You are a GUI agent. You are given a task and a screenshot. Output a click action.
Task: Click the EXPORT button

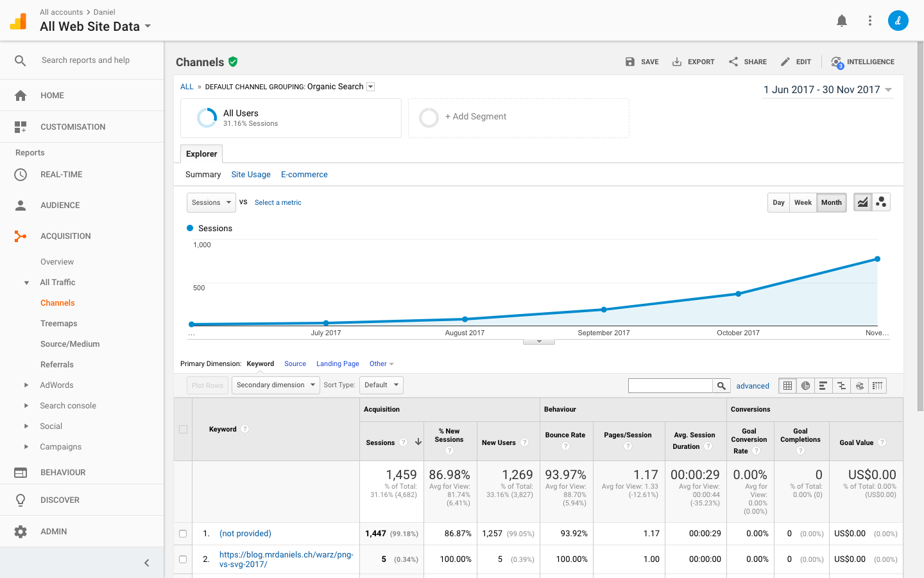tap(693, 62)
